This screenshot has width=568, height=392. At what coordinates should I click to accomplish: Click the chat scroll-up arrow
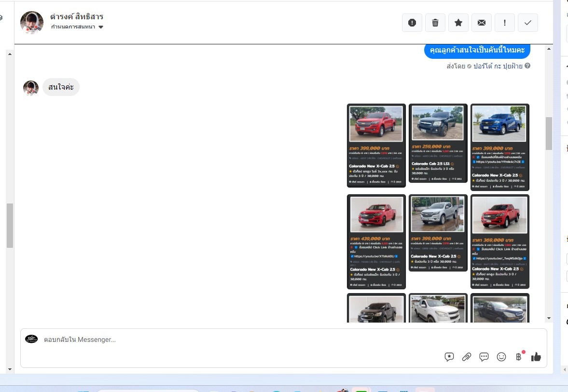click(x=548, y=49)
